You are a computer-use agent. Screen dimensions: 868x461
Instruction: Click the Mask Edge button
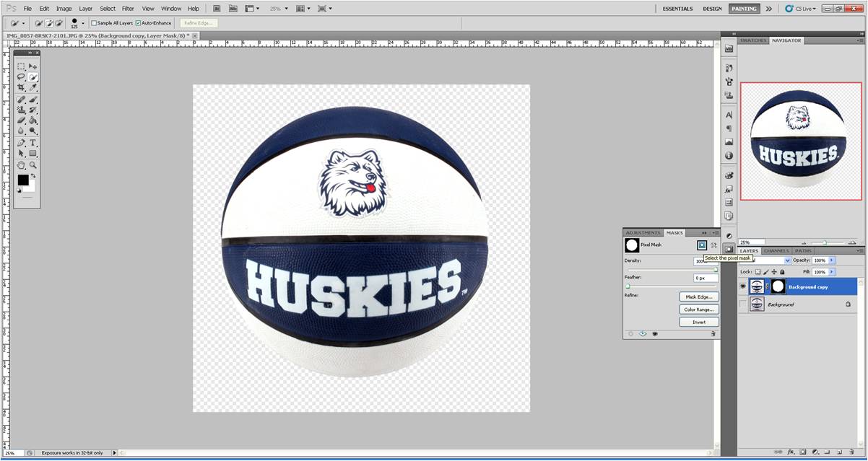coord(698,297)
